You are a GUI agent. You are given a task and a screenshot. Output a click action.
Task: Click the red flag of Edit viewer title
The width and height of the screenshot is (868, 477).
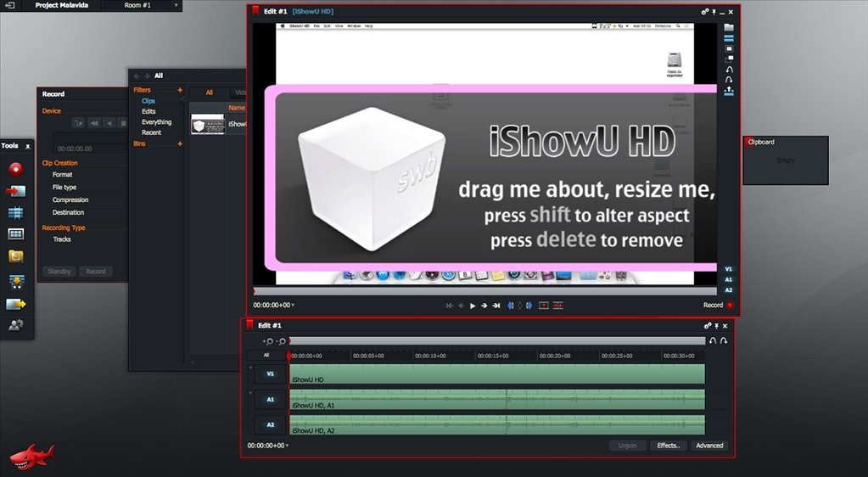(x=255, y=10)
